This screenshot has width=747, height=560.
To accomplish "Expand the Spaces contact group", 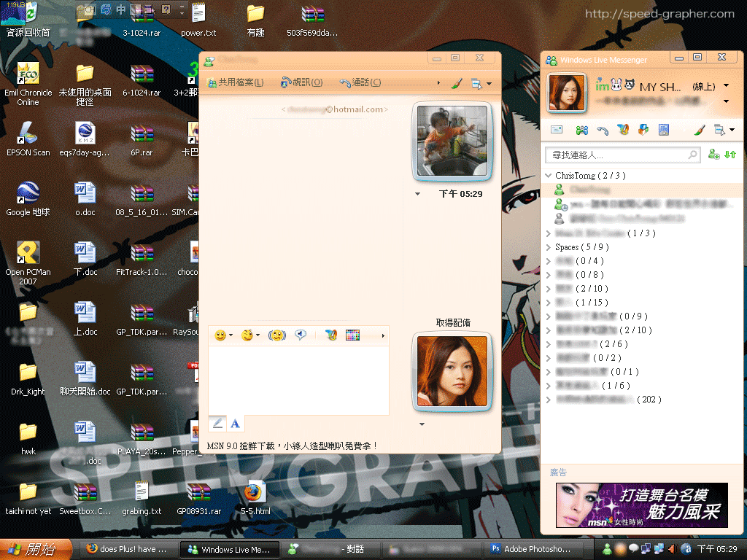I will 549,247.
